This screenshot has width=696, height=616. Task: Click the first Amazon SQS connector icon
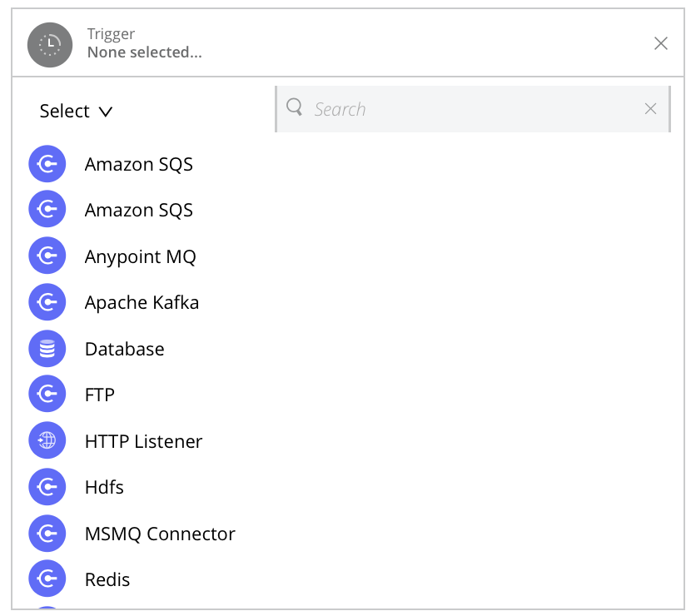point(47,164)
